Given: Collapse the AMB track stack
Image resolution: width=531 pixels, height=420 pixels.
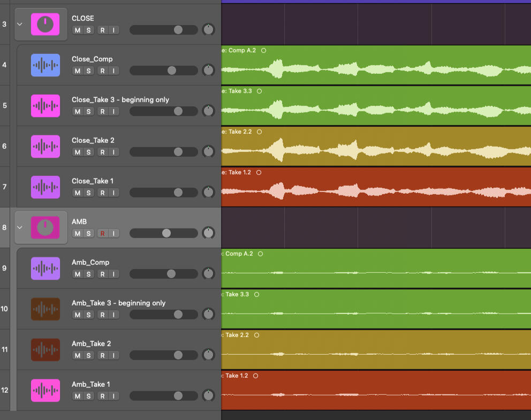Looking at the screenshot, I should pos(20,227).
